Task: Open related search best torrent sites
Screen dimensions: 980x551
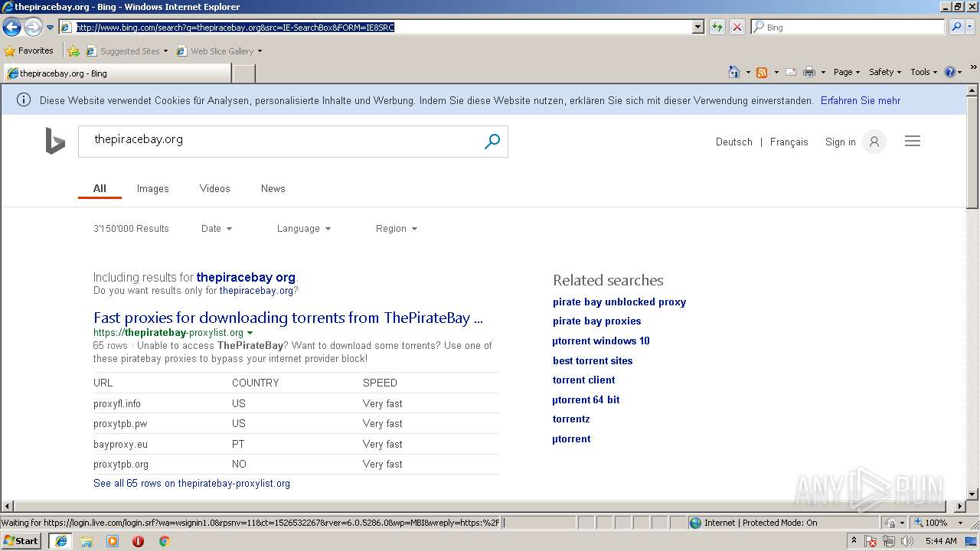Action: pyautogui.click(x=593, y=360)
